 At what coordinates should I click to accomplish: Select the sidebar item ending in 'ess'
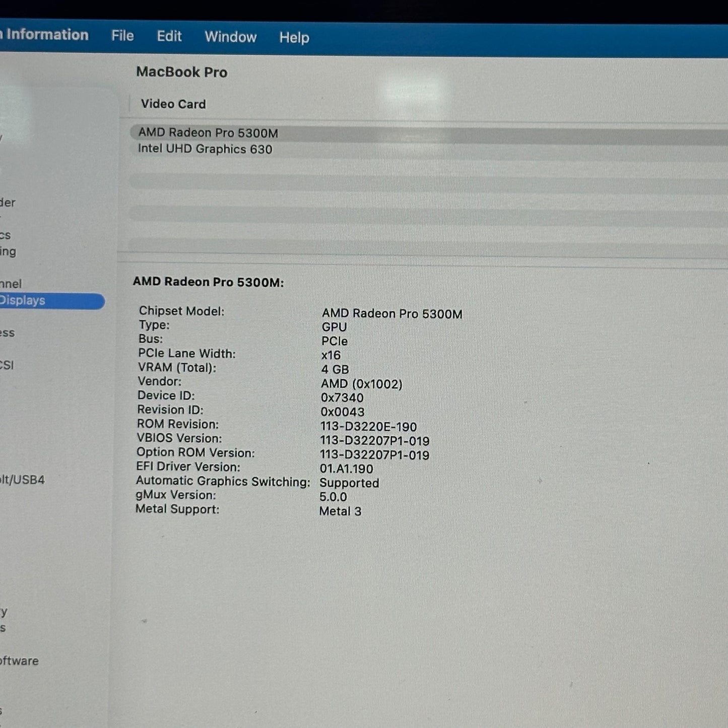7,333
